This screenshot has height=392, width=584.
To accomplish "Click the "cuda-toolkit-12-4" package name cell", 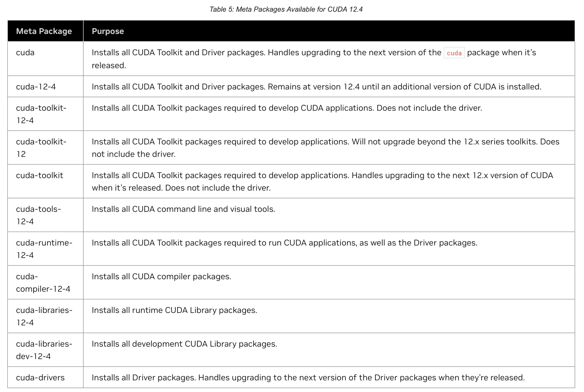I will point(41,114).
